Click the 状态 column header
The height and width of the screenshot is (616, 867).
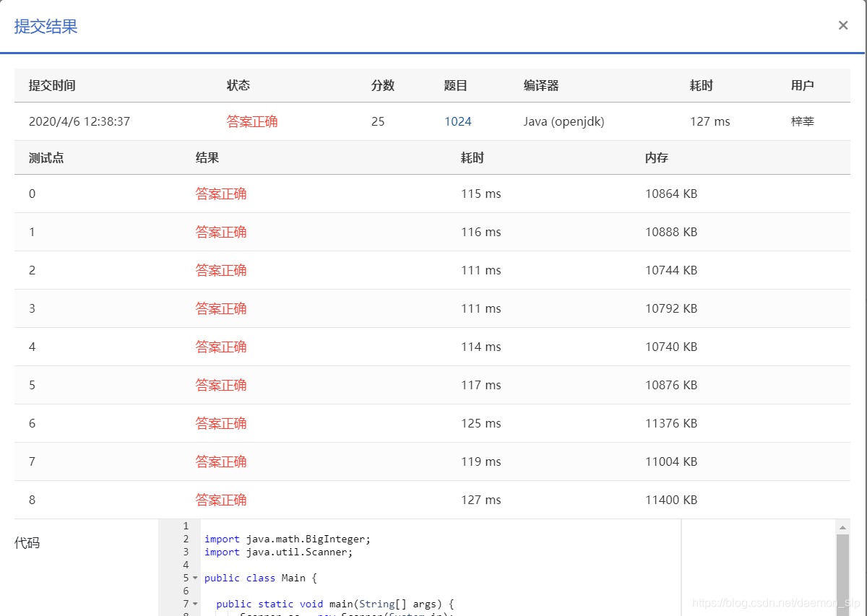[238, 85]
